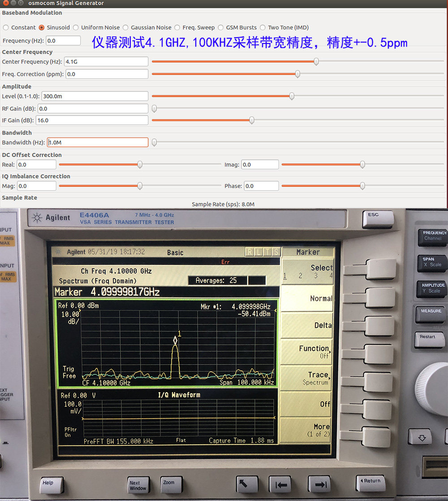Select the Constant modulation radio button
This screenshot has height=501, width=448.
tap(6, 27)
